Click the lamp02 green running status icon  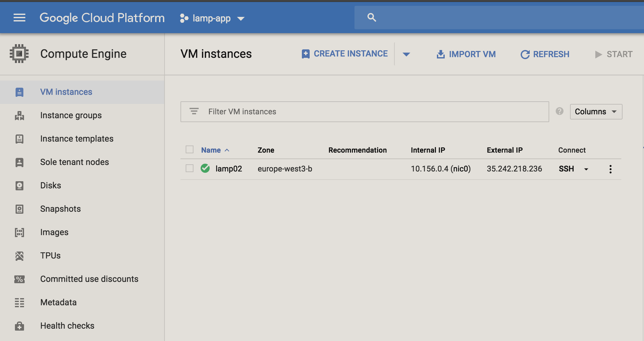click(205, 168)
